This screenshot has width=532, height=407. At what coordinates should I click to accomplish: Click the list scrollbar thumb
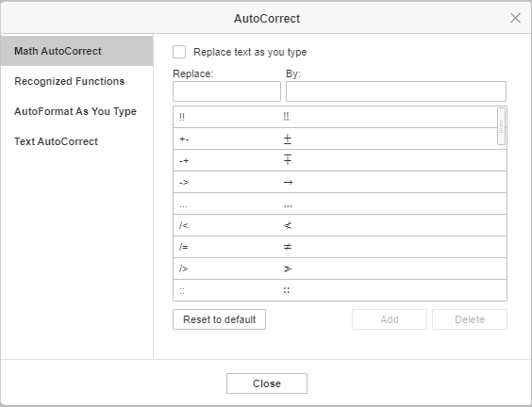tap(501, 126)
